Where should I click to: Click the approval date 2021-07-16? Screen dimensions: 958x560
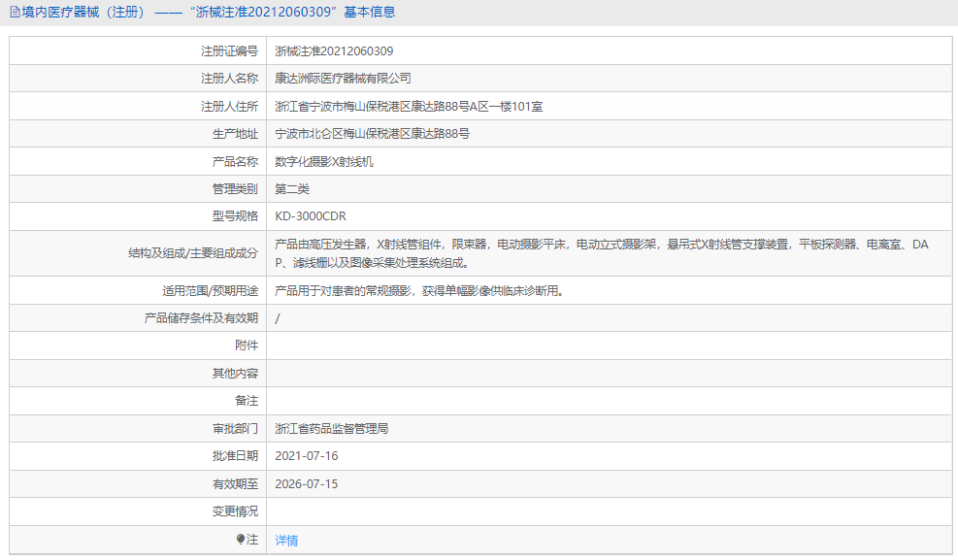307,455
